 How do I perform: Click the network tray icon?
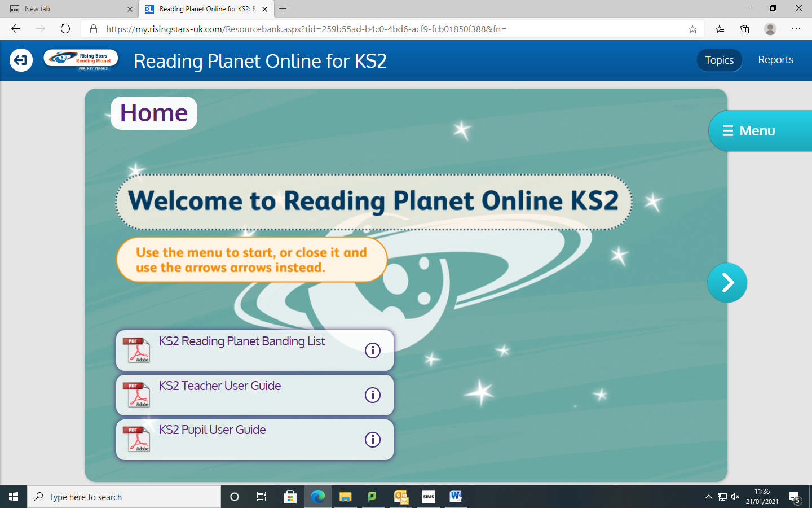point(722,497)
